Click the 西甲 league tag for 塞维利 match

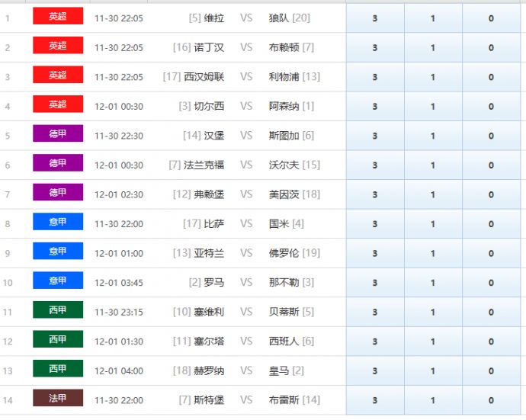[58, 310]
